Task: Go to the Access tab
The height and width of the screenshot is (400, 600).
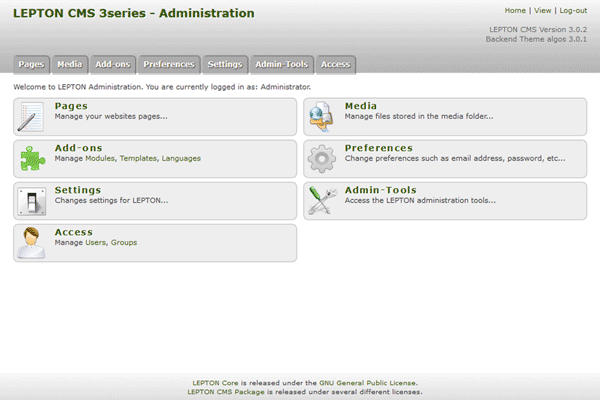Action: coord(336,64)
